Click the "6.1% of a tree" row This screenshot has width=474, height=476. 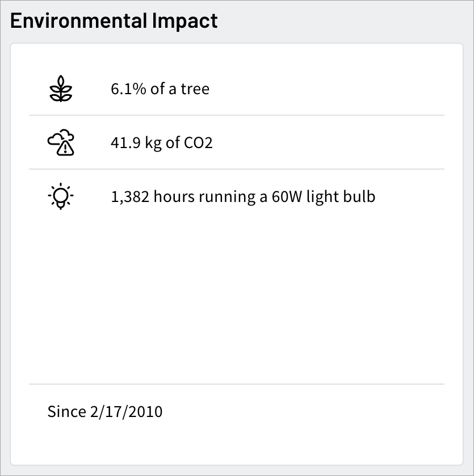click(x=237, y=89)
